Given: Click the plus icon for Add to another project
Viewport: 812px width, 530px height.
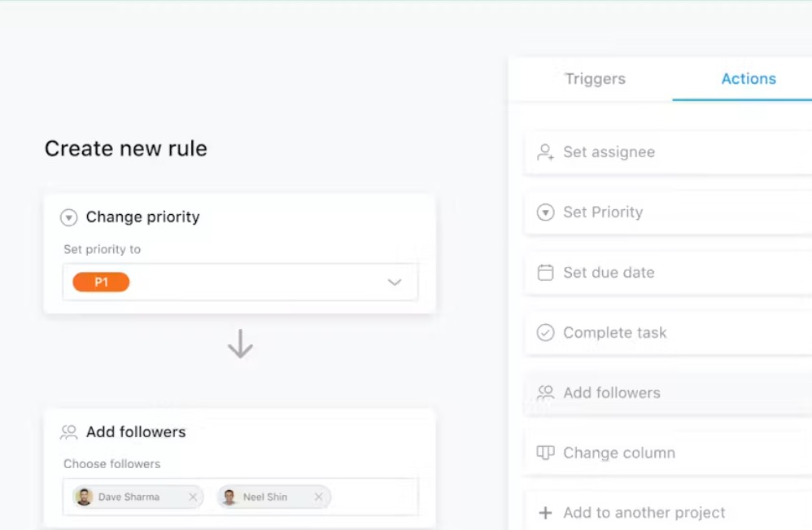Looking at the screenshot, I should pyautogui.click(x=545, y=513).
